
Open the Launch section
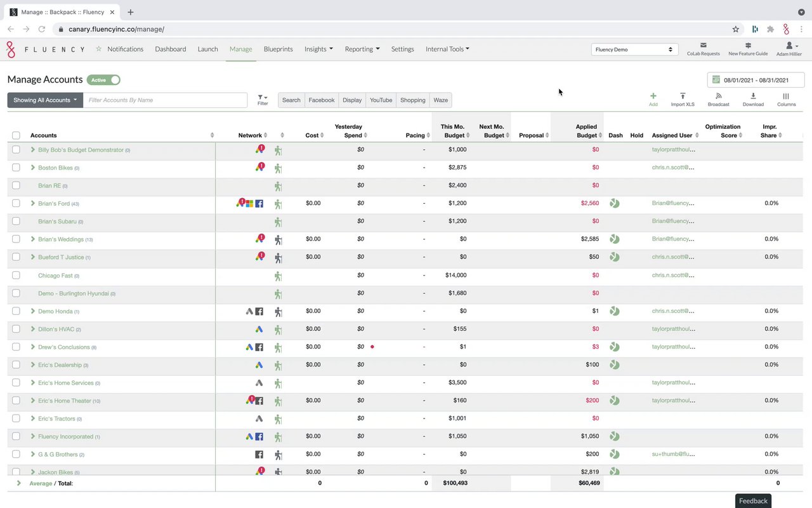pyautogui.click(x=208, y=49)
